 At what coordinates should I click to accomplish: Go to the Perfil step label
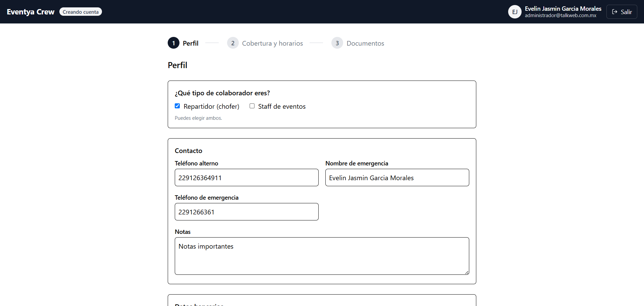[191, 43]
